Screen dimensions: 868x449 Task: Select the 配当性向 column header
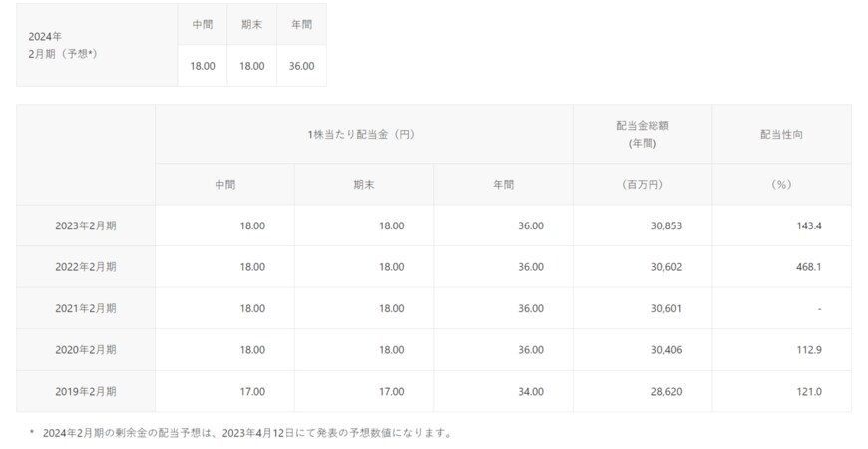(x=781, y=134)
